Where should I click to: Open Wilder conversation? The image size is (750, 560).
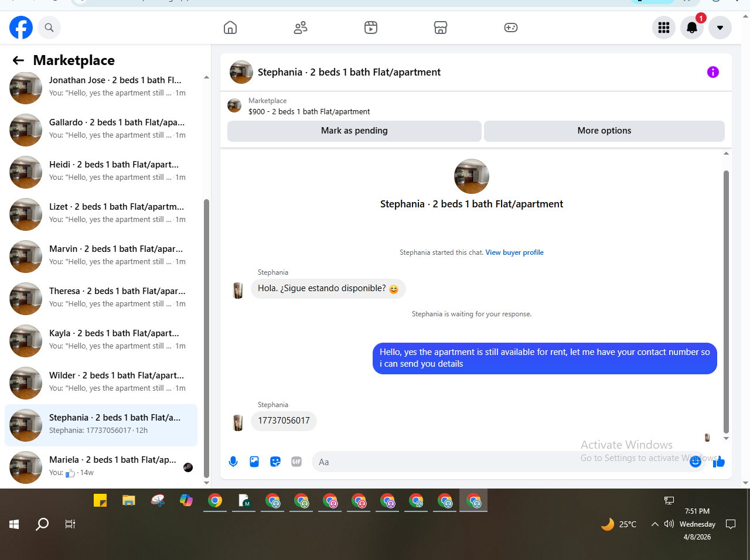pyautogui.click(x=101, y=382)
